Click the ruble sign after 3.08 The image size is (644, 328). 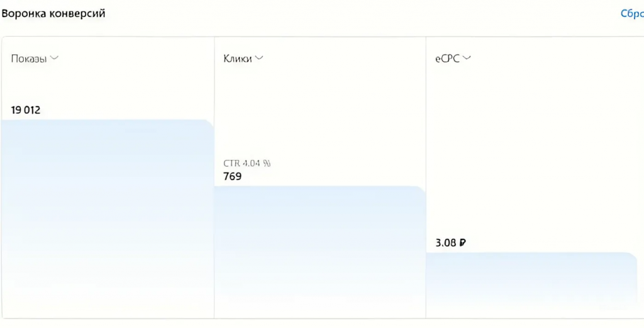462,242
